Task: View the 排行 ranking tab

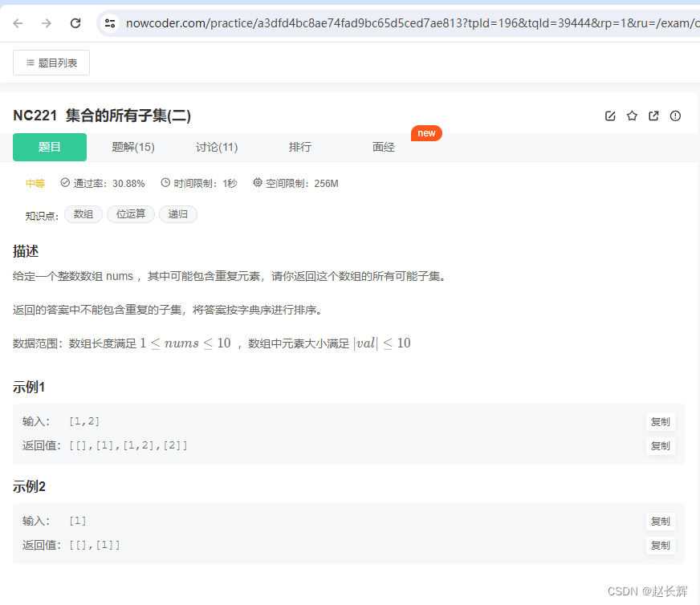Action: (299, 147)
